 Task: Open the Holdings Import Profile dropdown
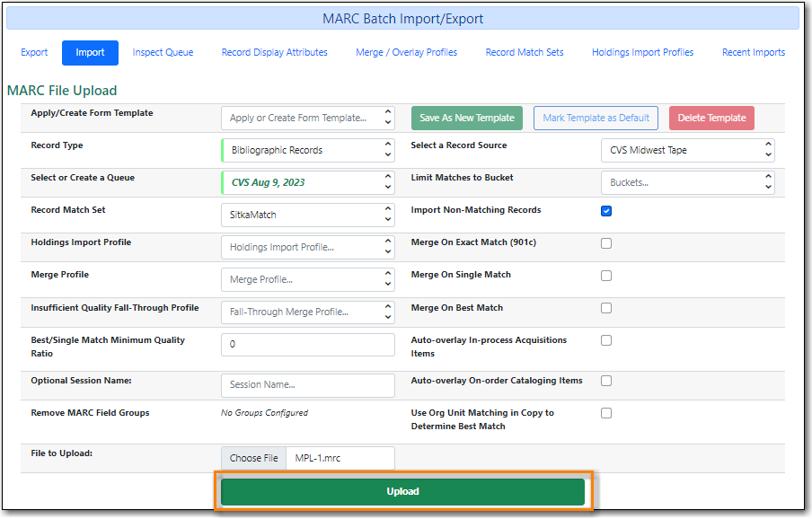[308, 247]
